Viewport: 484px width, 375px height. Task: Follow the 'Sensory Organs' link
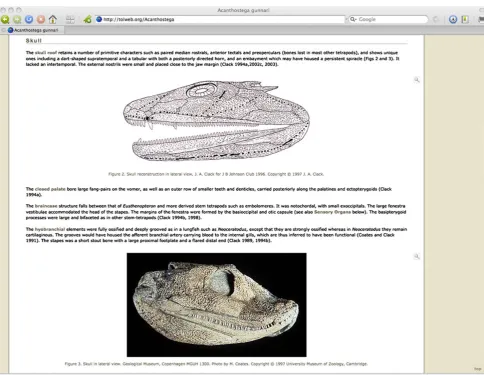point(332,212)
